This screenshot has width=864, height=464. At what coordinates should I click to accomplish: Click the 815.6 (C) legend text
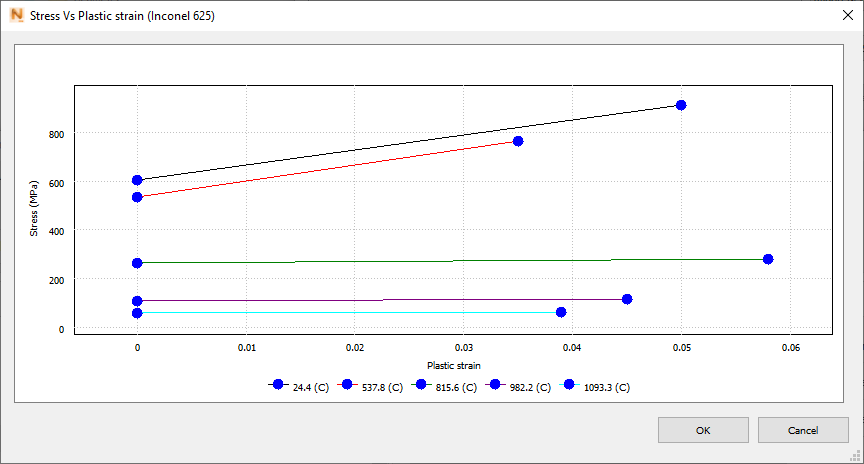[x=456, y=387]
